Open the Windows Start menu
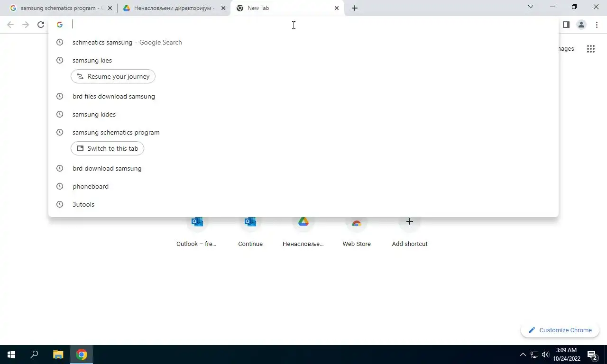This screenshot has height=364, width=607. click(x=11, y=355)
